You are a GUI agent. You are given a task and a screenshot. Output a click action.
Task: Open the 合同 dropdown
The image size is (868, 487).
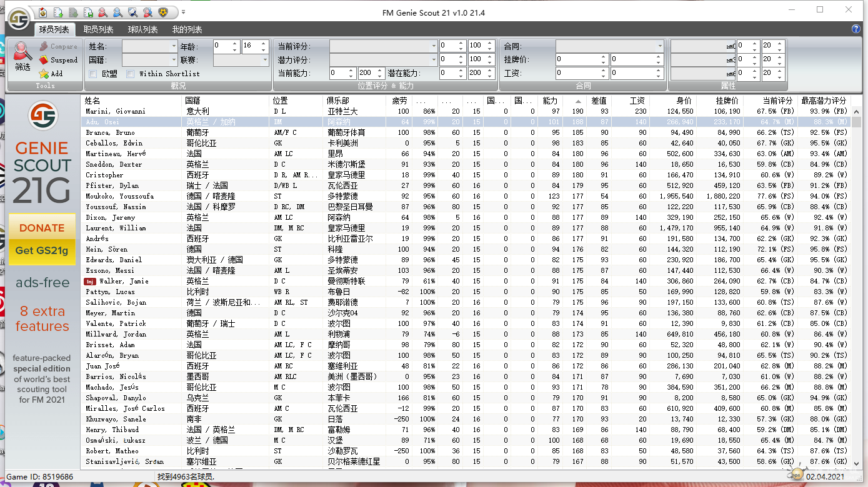tap(659, 46)
